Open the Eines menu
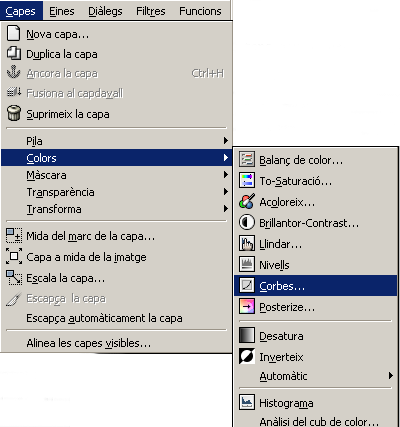This screenshot has width=400, height=427. 62,11
